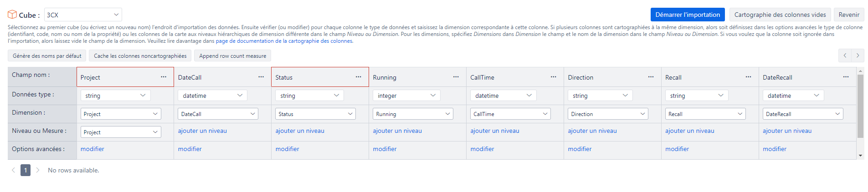
Task: Open the DateRecall column options menu (three dots)
Action: [846, 77]
